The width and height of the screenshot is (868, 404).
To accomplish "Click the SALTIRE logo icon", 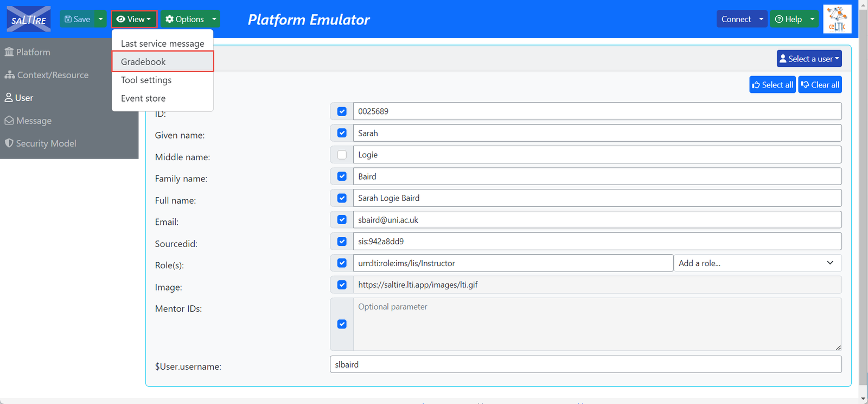I will click(29, 20).
